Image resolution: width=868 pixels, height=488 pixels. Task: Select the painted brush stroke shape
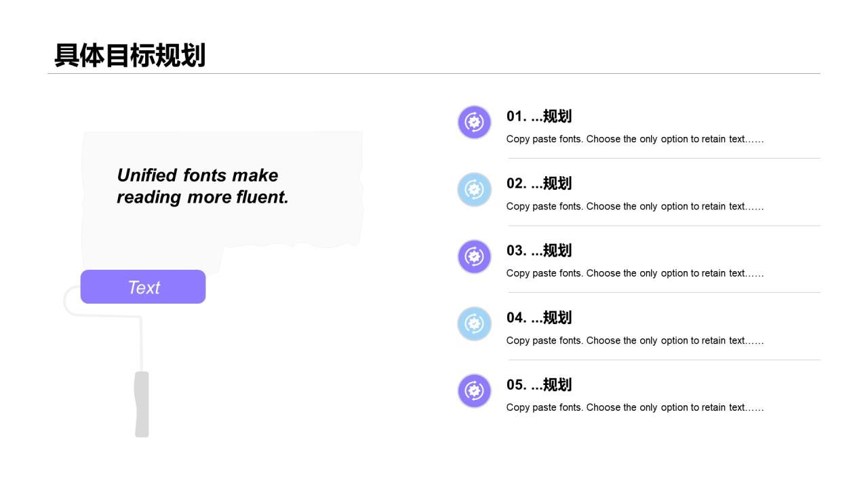pyautogui.click(x=222, y=201)
